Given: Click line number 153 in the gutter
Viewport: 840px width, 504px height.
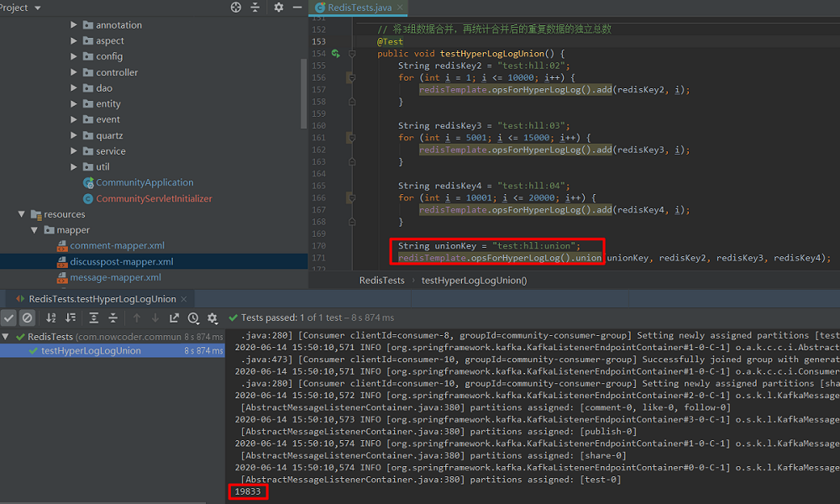Looking at the screenshot, I should click(x=318, y=42).
